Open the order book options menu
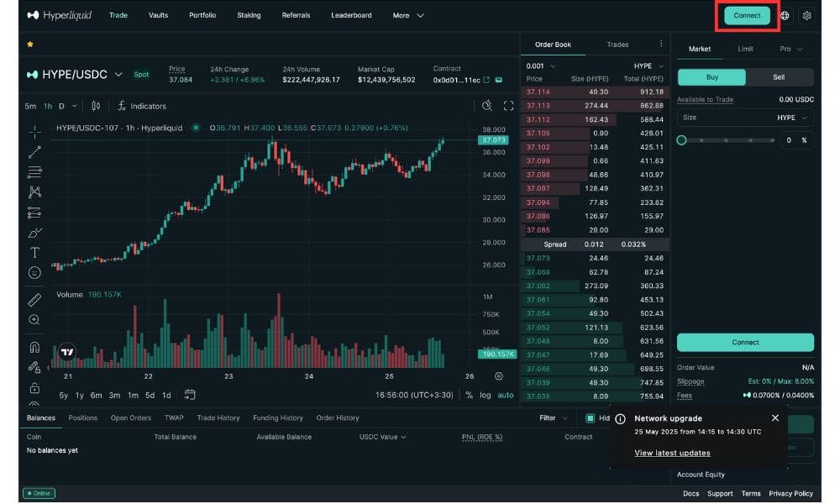840x504 pixels. (661, 44)
